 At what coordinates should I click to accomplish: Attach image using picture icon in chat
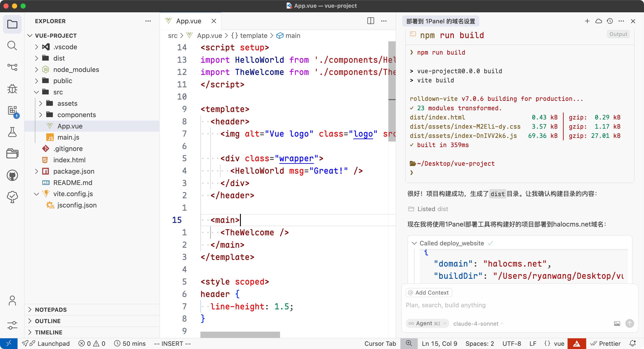point(617,324)
